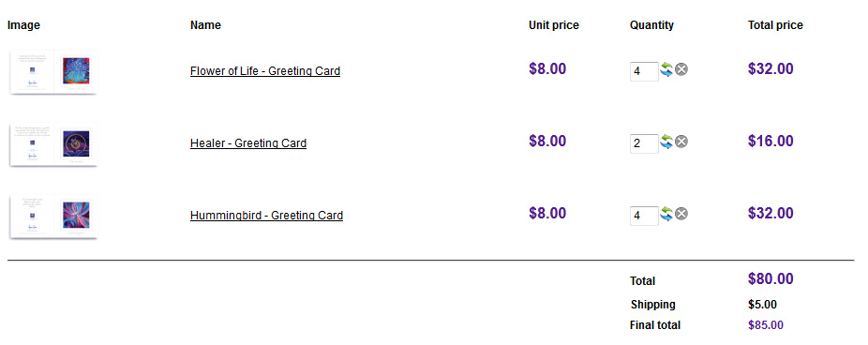Click the Final total $85.00 amount
868x345 pixels.
click(766, 325)
